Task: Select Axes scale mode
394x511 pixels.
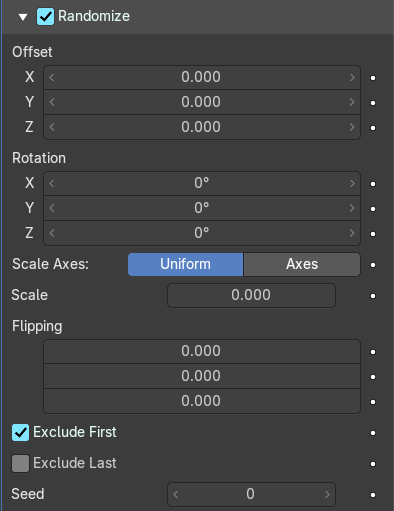Action: coord(302,264)
